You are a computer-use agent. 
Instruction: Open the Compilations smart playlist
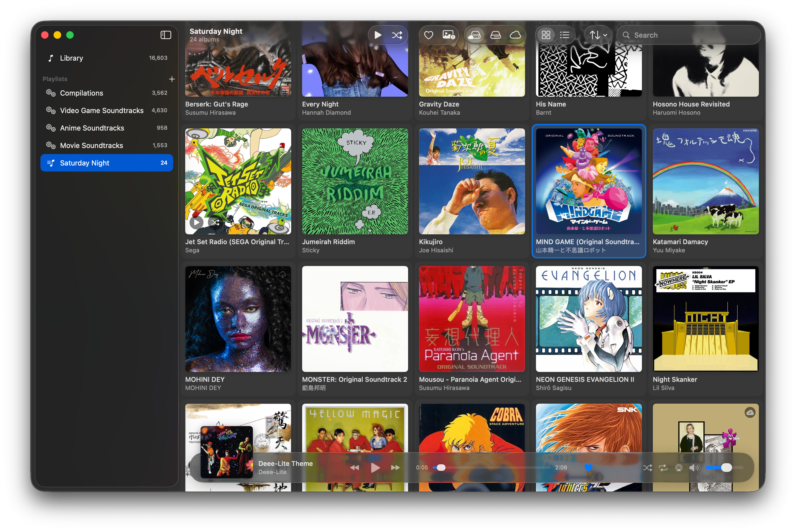107,93
